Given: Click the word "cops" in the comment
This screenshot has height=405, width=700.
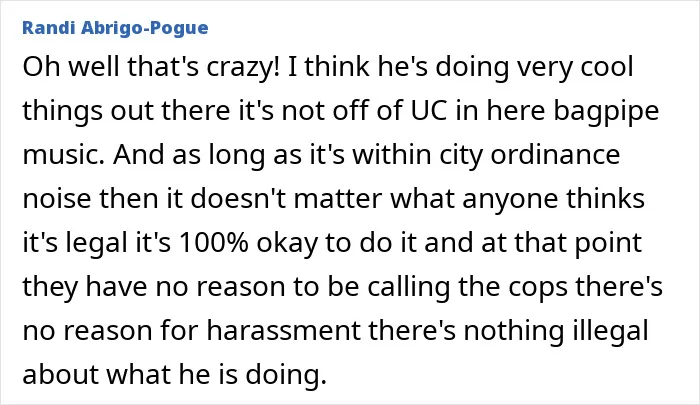Looking at the screenshot, I should pyautogui.click(x=538, y=287).
